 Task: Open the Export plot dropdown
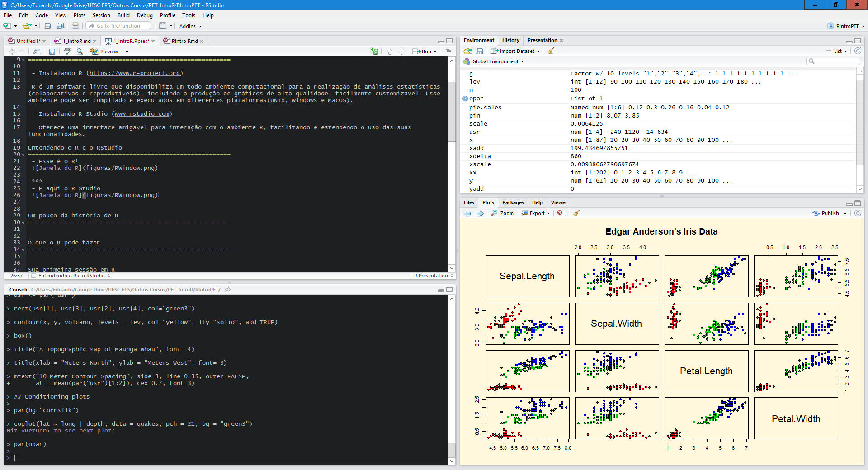[536, 213]
